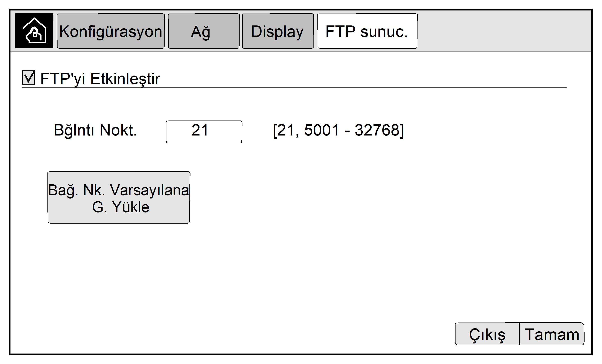Click the FTP sunuc. tab
The image size is (602, 364).
click(x=367, y=31)
